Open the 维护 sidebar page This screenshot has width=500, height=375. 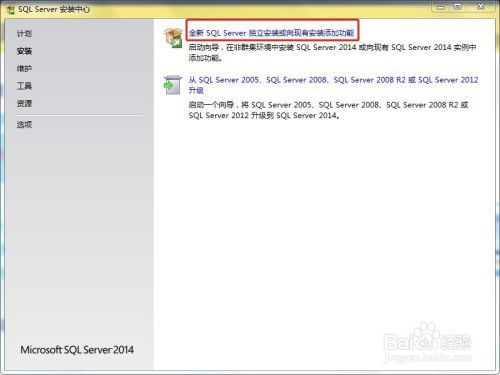[24, 69]
